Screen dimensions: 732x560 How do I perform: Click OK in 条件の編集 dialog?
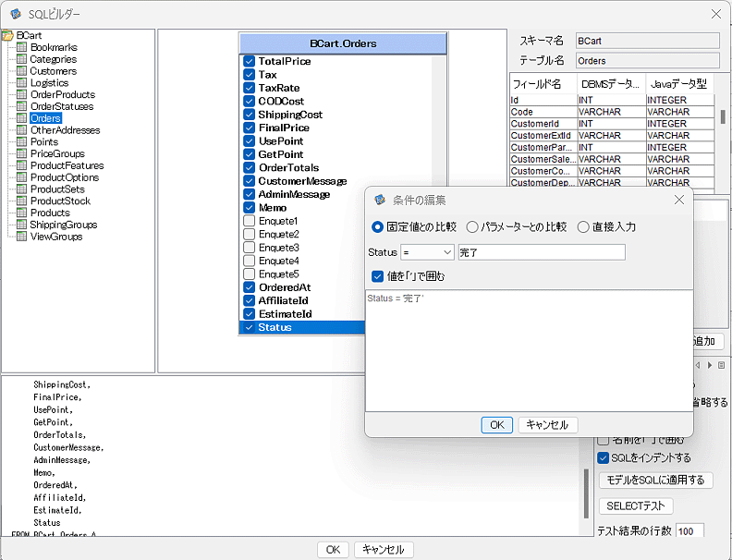(496, 425)
